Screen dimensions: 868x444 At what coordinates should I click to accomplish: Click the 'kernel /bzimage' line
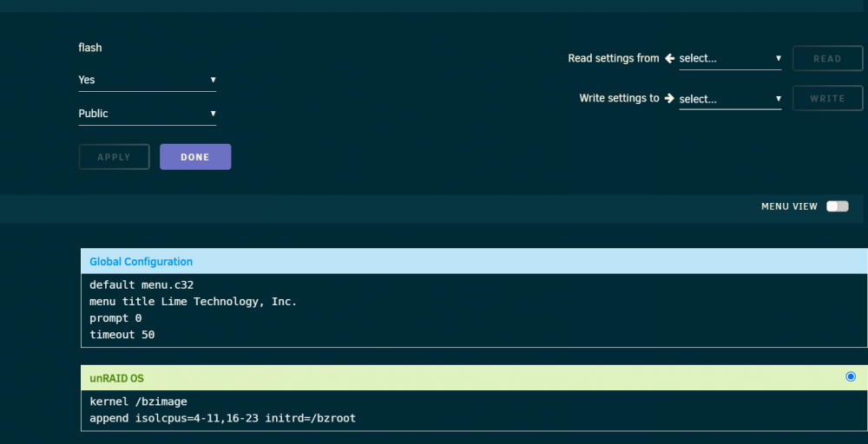(x=138, y=402)
